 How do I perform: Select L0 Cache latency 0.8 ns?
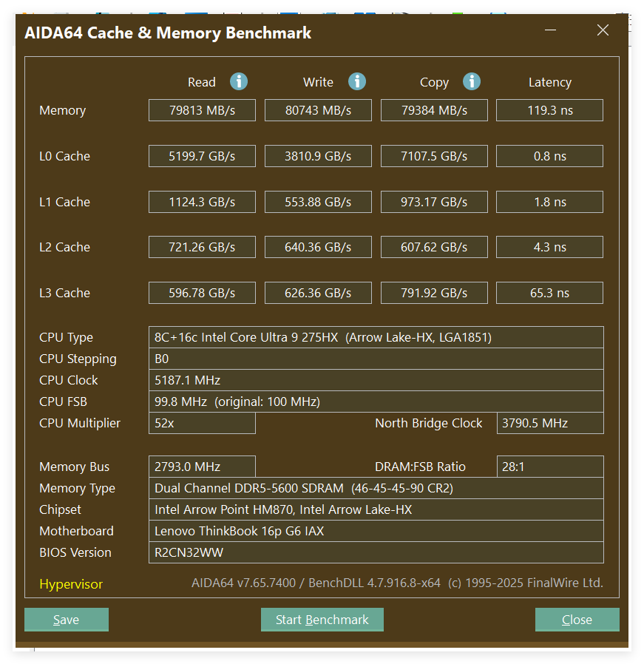549,156
